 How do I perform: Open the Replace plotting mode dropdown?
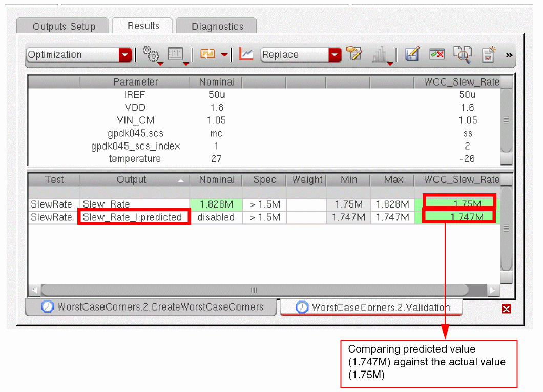point(335,55)
